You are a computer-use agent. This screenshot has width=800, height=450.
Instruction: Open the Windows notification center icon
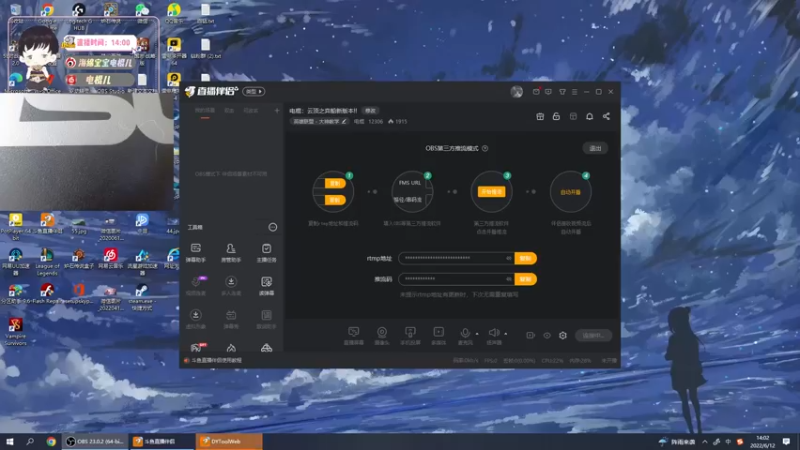click(787, 442)
